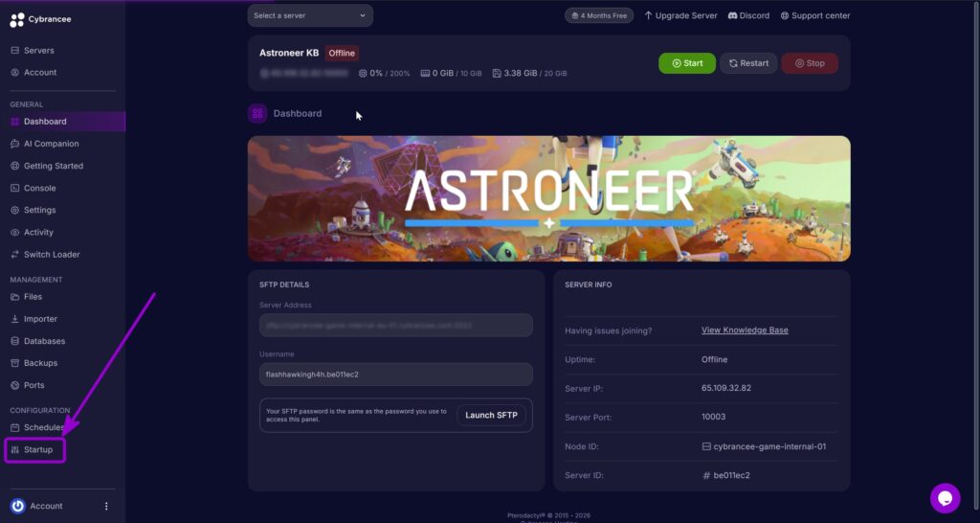The width and height of the screenshot is (980, 523).
Task: Click the Schedules calendar icon
Action: (15, 428)
